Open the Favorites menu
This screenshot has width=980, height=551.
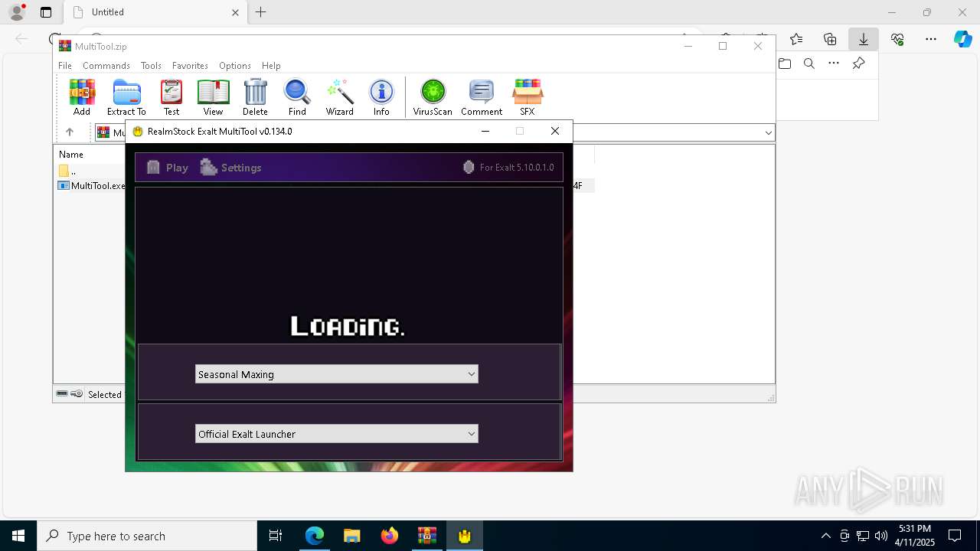pos(190,66)
